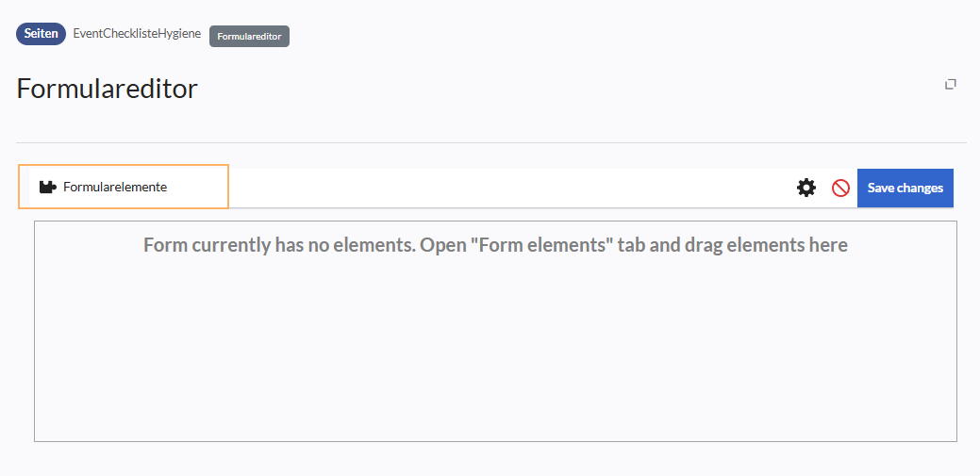Click the lower part of the form drop zone
980x476 pixels.
[495, 400]
